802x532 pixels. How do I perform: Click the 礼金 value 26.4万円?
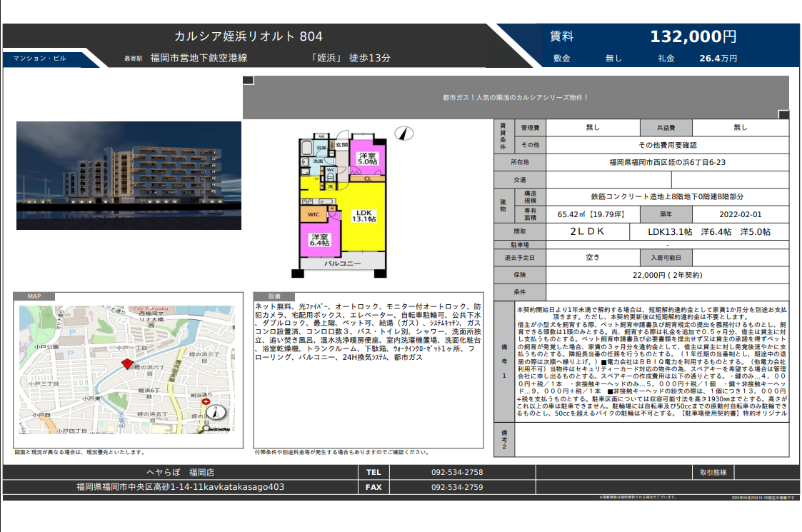click(x=718, y=59)
